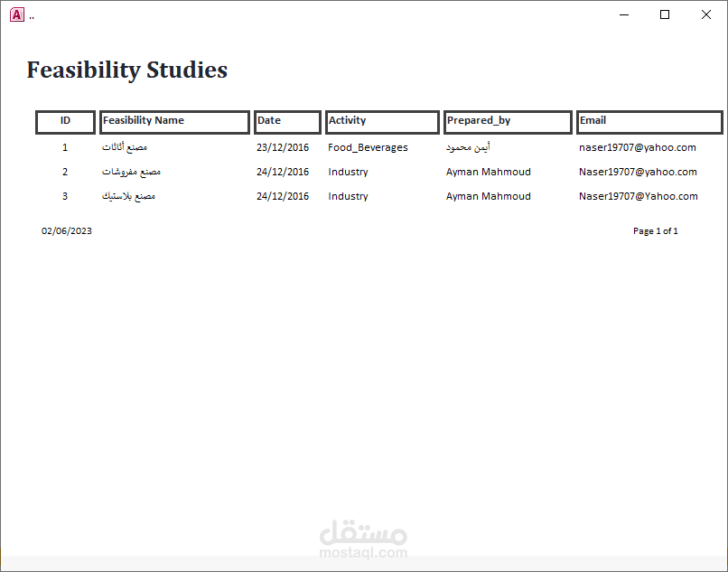The height and width of the screenshot is (572, 728).
Task: Select the Feasibility Name column header
Action: (174, 122)
